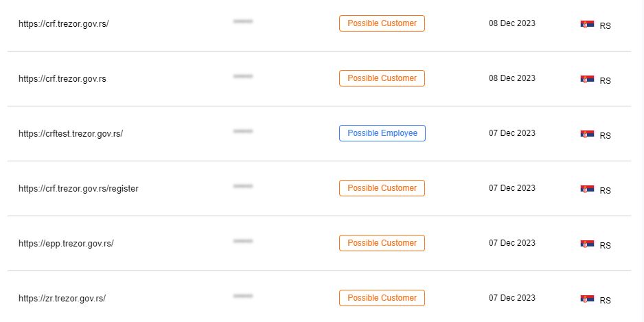Open the https://crf.trezor.gov.rs/ URL with trailing slash
The image size is (644, 322).
64,24
